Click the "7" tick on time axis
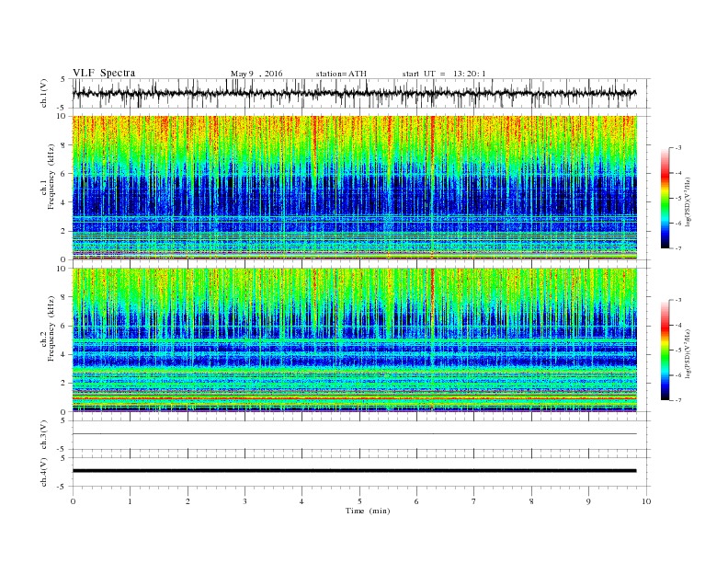 474,501
